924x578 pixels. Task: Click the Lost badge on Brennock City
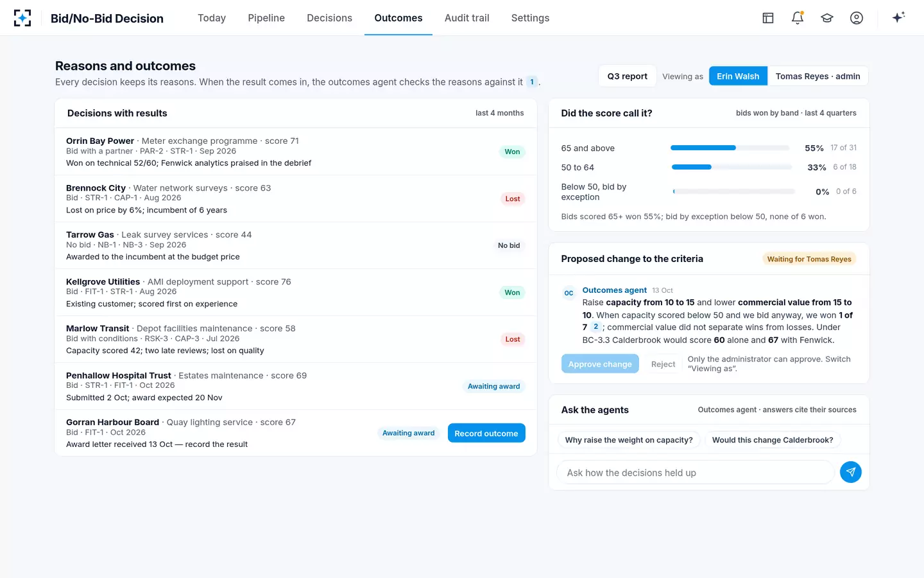pos(513,198)
